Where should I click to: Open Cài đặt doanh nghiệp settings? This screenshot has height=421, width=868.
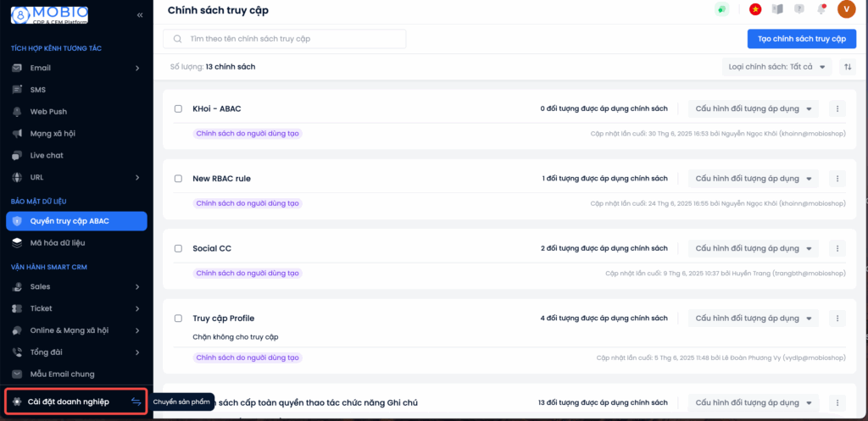[x=69, y=402]
